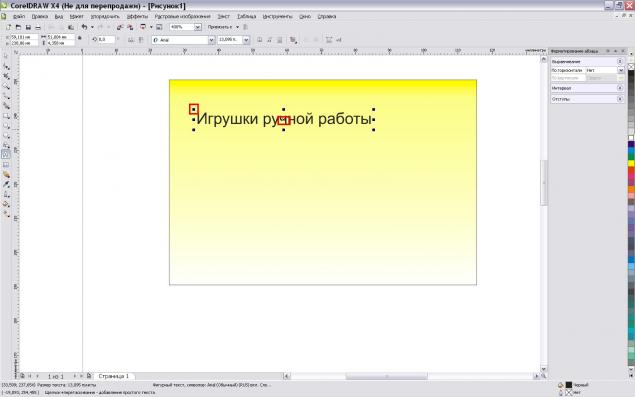Select the Zoom tool in toolbox
This screenshot has width=635, height=397.
tap(6, 86)
